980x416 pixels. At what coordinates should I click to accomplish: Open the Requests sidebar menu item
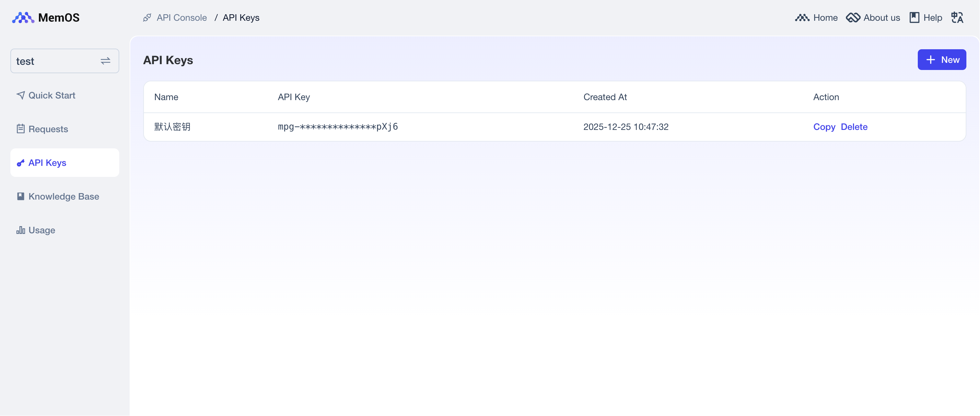coord(48,129)
